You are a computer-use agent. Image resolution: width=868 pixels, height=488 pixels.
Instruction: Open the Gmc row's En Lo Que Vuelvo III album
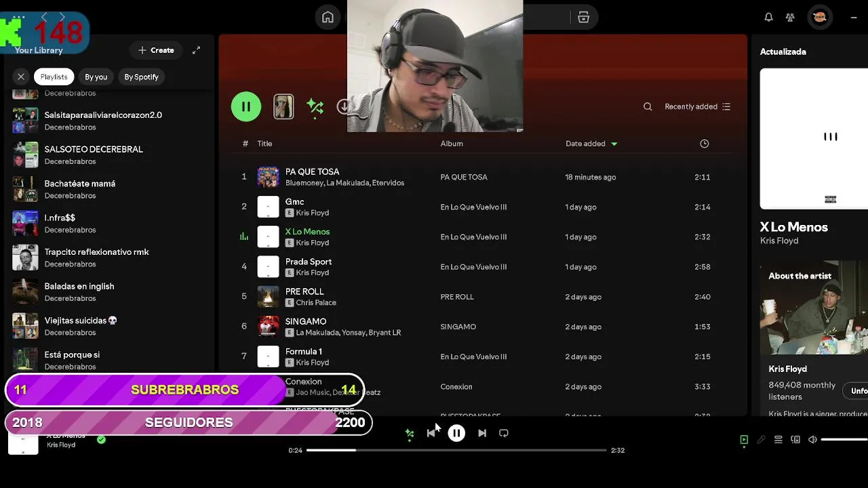pos(473,207)
